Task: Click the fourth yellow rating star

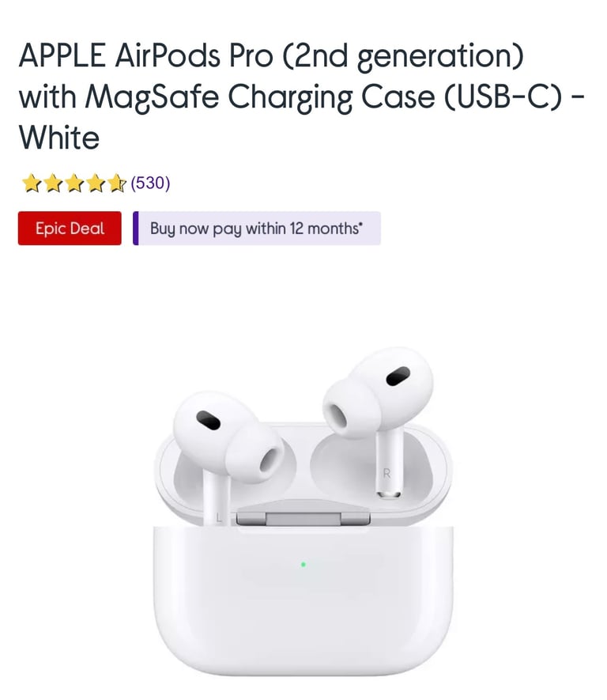Action: point(96,183)
